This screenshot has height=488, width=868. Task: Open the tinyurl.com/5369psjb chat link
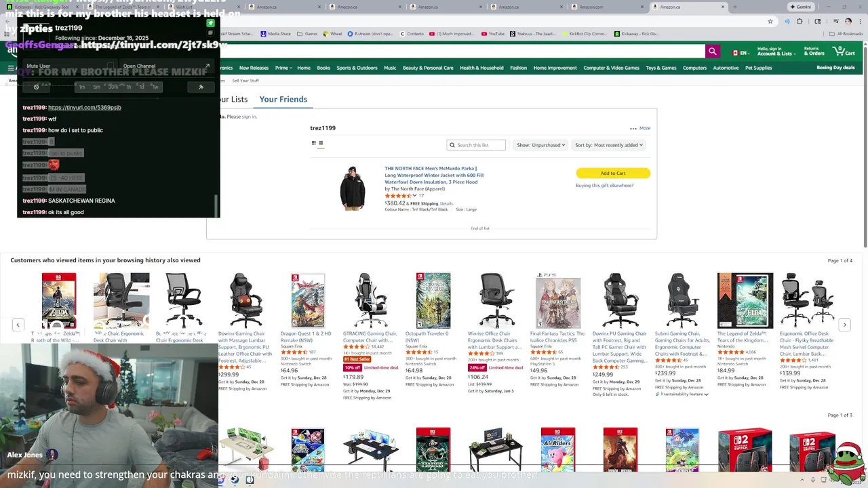click(x=85, y=108)
